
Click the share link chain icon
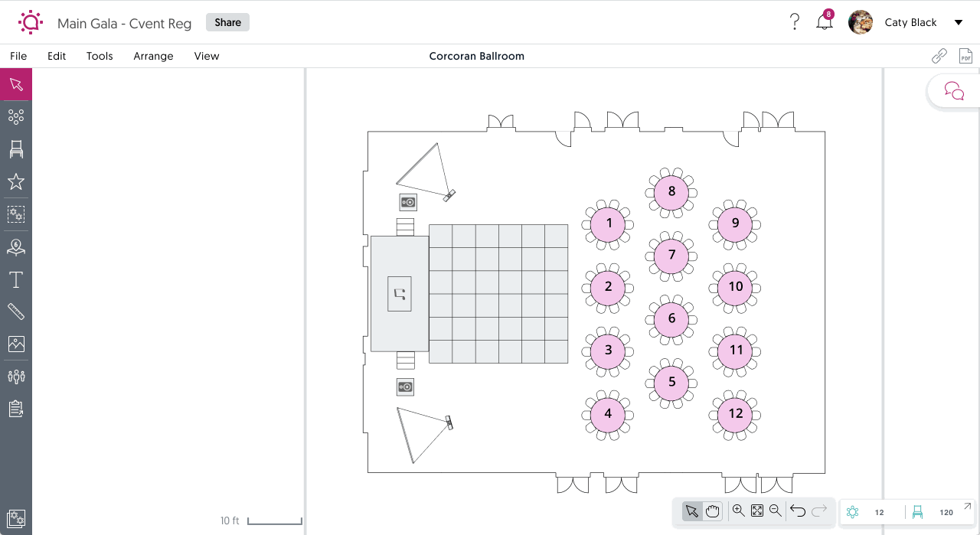(939, 55)
